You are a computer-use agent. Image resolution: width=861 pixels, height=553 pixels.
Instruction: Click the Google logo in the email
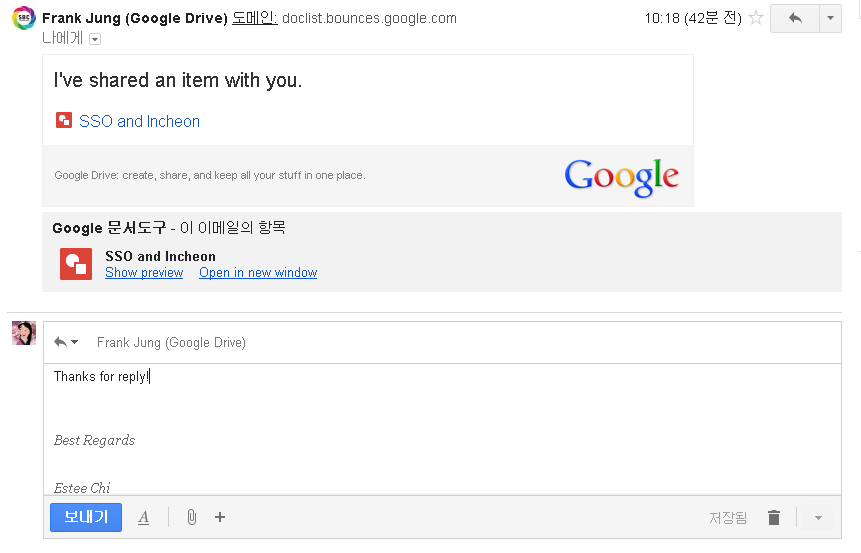click(x=622, y=177)
